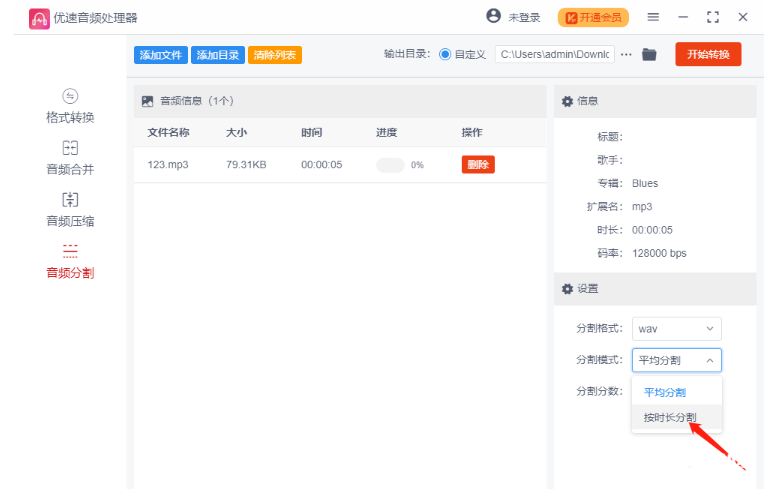Click the 优速音频处理器 app logo icon
769x489 pixels.
click(39, 19)
